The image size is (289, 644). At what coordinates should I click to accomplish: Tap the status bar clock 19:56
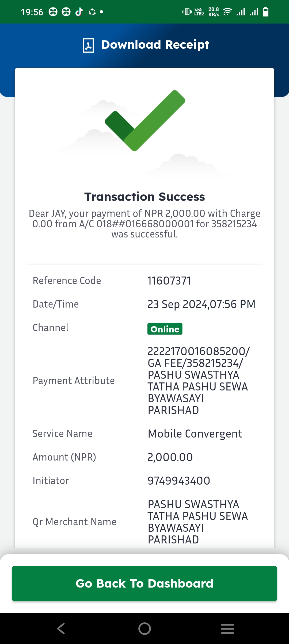point(32,12)
